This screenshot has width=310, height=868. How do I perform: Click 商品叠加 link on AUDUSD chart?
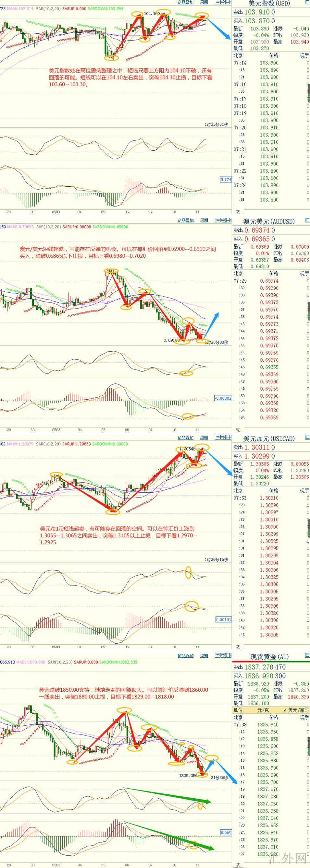tap(186, 220)
